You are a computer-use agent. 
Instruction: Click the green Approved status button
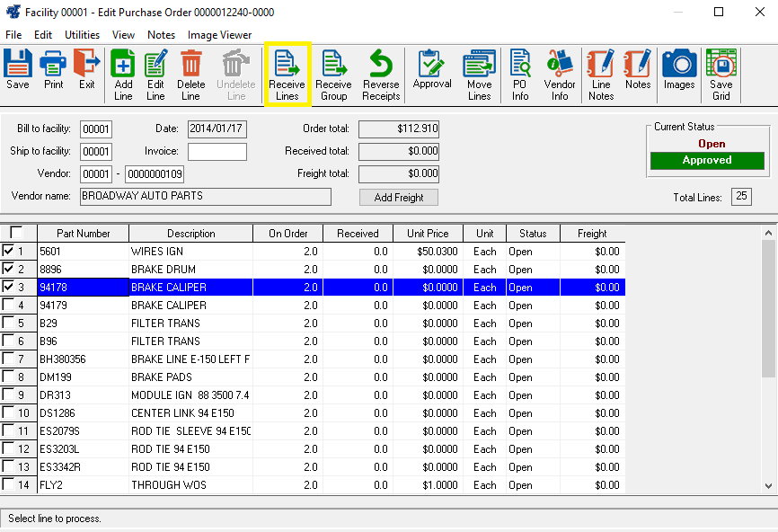coord(707,161)
